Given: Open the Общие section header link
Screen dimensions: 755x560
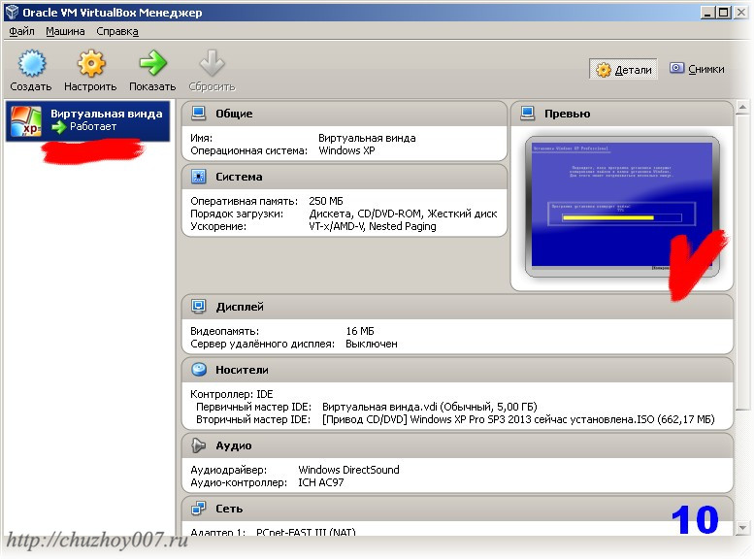Looking at the screenshot, I should pos(234,114).
